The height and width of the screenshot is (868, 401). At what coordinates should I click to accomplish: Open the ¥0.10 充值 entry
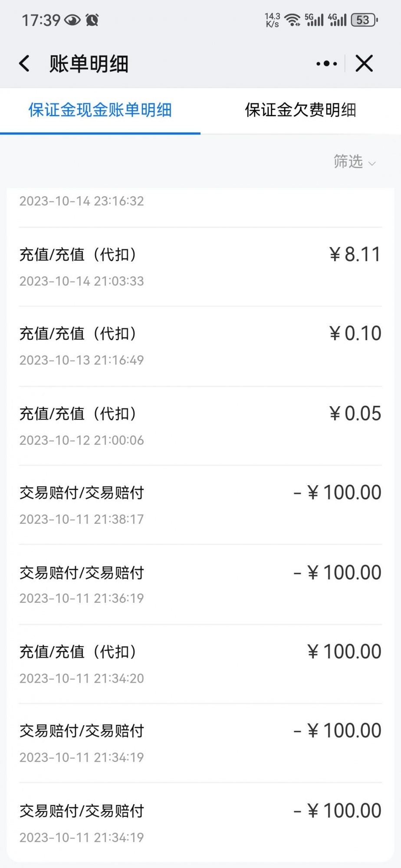[200, 346]
